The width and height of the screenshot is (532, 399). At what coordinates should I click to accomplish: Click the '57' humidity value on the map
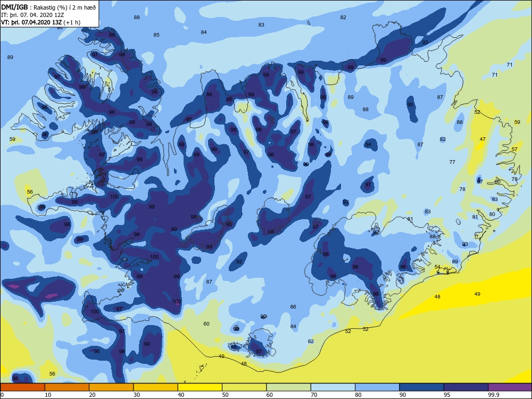514,149
